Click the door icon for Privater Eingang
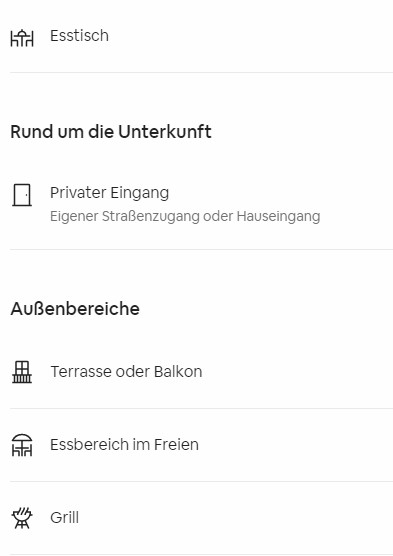 (22, 195)
